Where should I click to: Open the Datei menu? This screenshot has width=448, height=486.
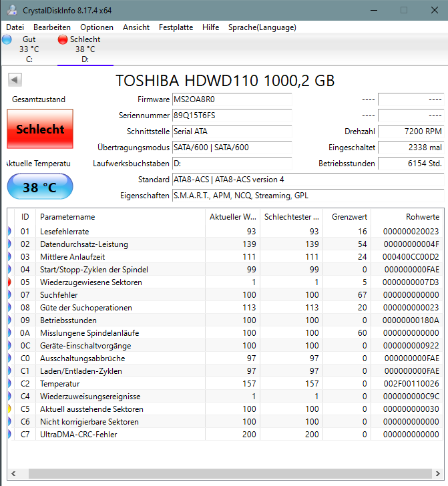[15, 27]
